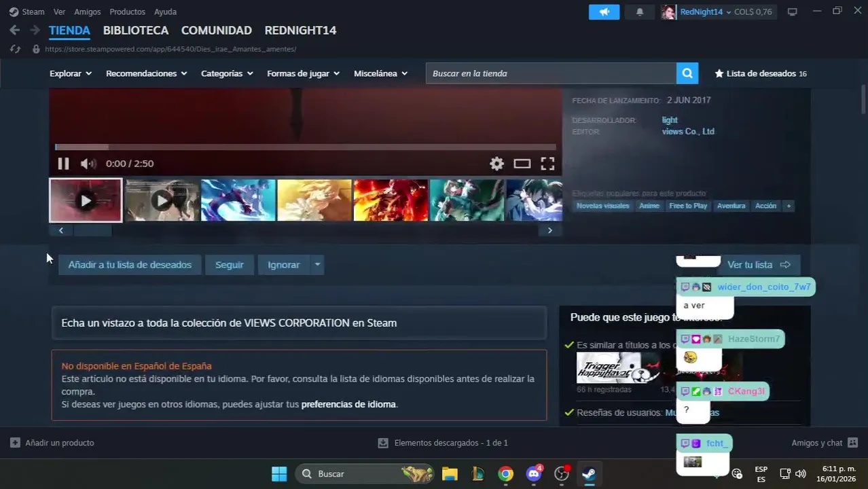Screen dimensions: 868x489
Task: Pause the trailer video
Action: click(63, 164)
